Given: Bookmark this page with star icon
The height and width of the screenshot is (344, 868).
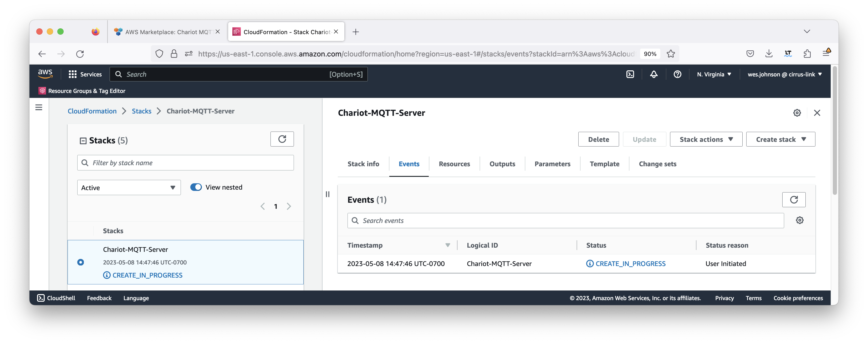Looking at the screenshot, I should [x=671, y=54].
